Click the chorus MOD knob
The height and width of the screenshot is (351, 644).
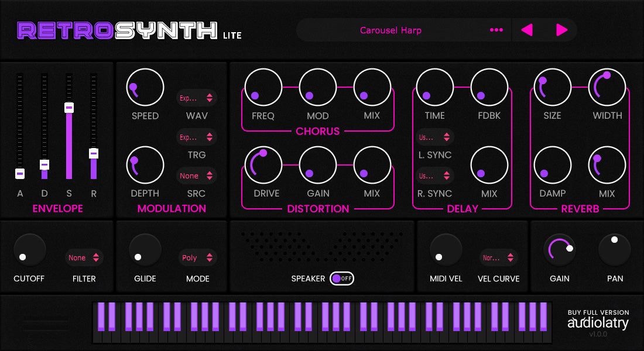(x=318, y=87)
